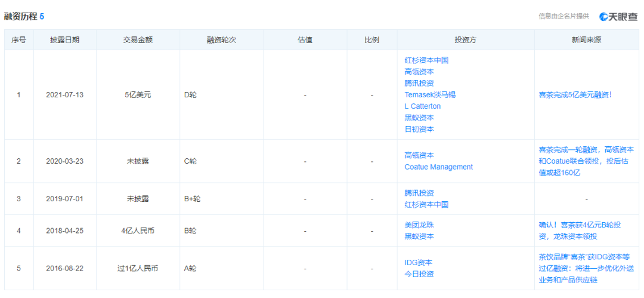The width and height of the screenshot is (644, 298).
Task: Select the amount 4亿人民币
Action: [x=138, y=231]
